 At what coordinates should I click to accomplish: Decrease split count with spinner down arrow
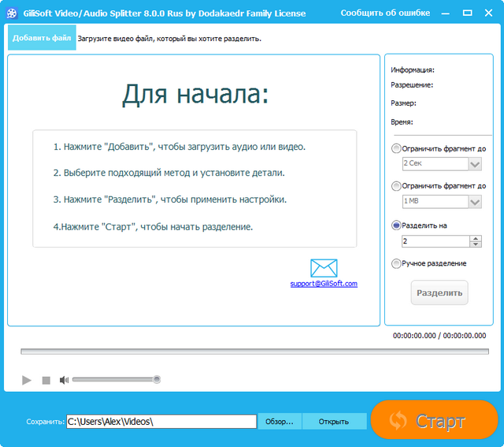coord(476,244)
